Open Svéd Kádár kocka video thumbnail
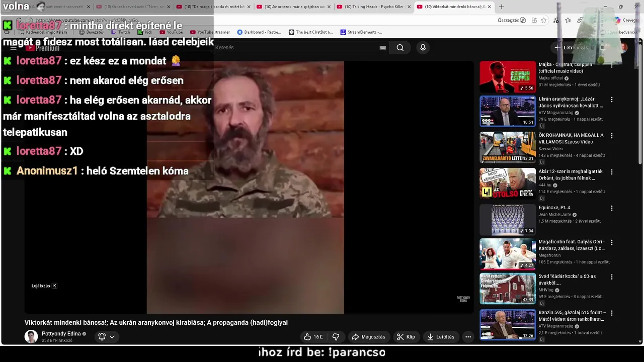644x362 pixels. tap(508, 289)
